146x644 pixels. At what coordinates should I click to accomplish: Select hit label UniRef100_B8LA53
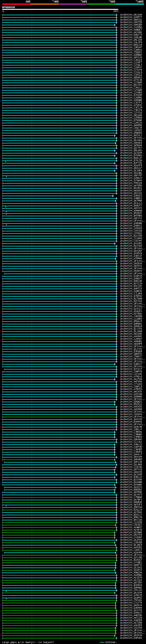tap(131, 150)
